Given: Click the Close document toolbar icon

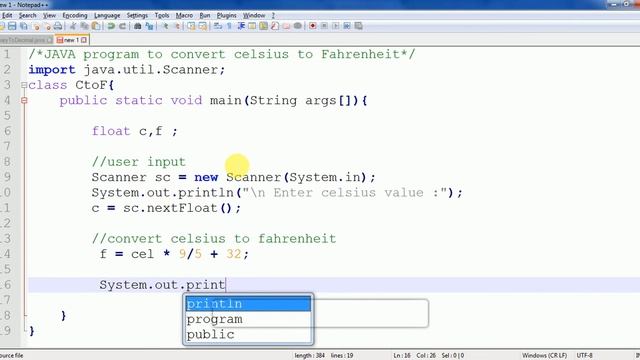Looking at the screenshot, I should 36,26.
